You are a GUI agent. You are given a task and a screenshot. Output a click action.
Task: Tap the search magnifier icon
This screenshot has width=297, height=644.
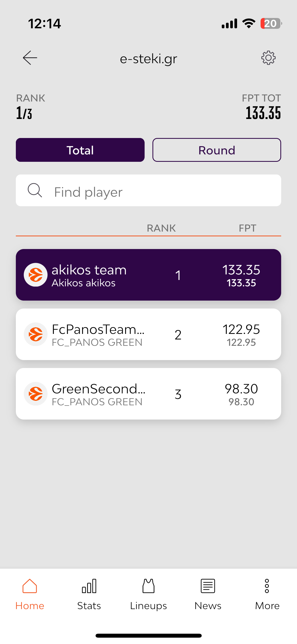pos(35,190)
